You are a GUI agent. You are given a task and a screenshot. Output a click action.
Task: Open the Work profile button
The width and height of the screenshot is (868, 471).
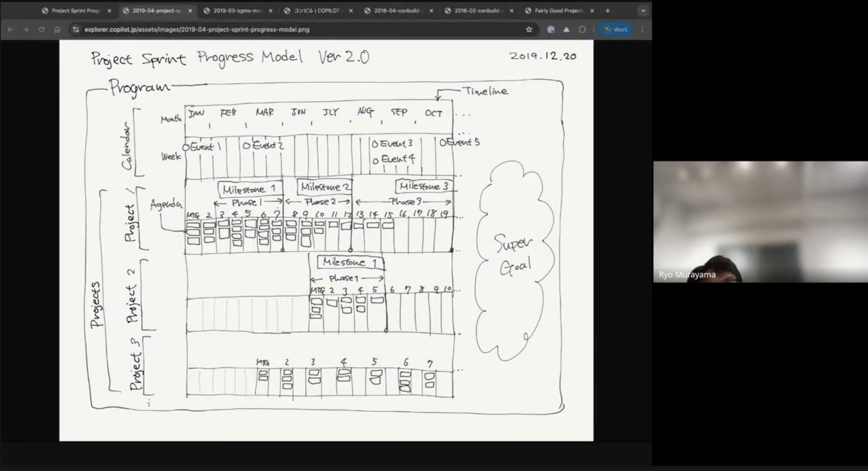615,29
